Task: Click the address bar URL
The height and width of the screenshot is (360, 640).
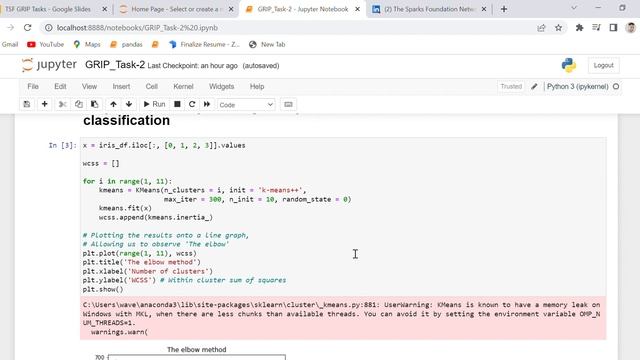Action: [x=137, y=28]
